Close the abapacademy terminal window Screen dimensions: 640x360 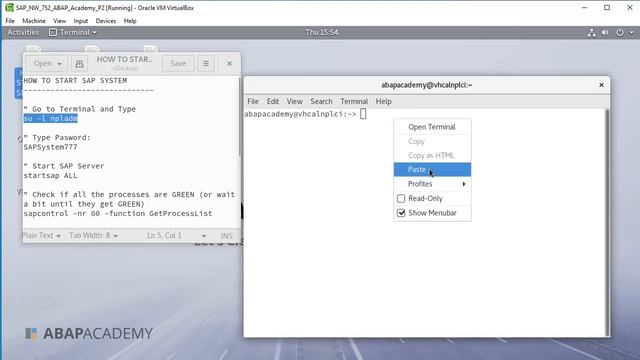(601, 85)
